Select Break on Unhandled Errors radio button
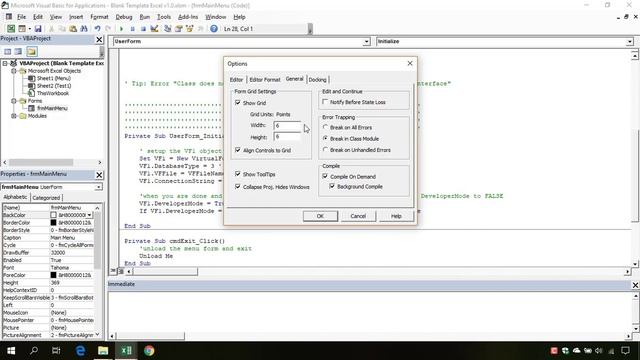This screenshot has width=640, height=360. tap(325, 150)
